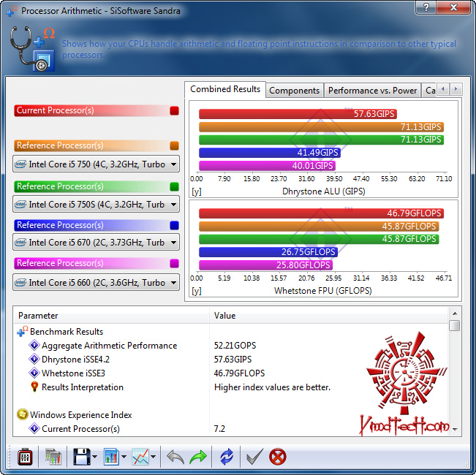Click the grey checkmark OK icon
Image resolution: width=476 pixels, height=475 pixels.
(254, 457)
